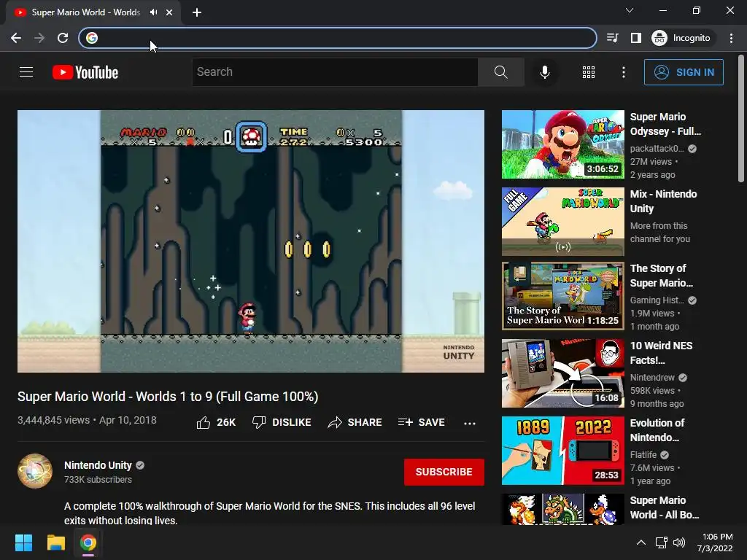The width and height of the screenshot is (747, 560).
Task: Subscribe to Nintendo Unity channel
Action: click(444, 472)
